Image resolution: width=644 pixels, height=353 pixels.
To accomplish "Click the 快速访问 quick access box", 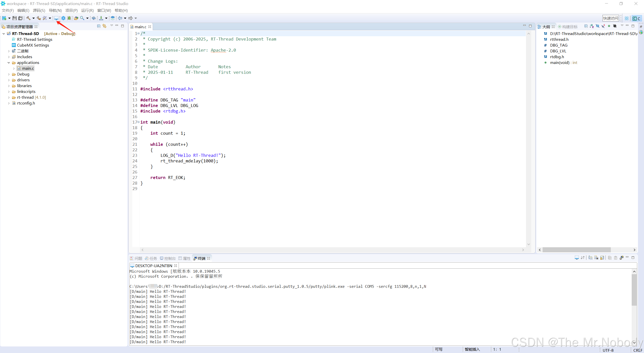I will [x=611, y=18].
